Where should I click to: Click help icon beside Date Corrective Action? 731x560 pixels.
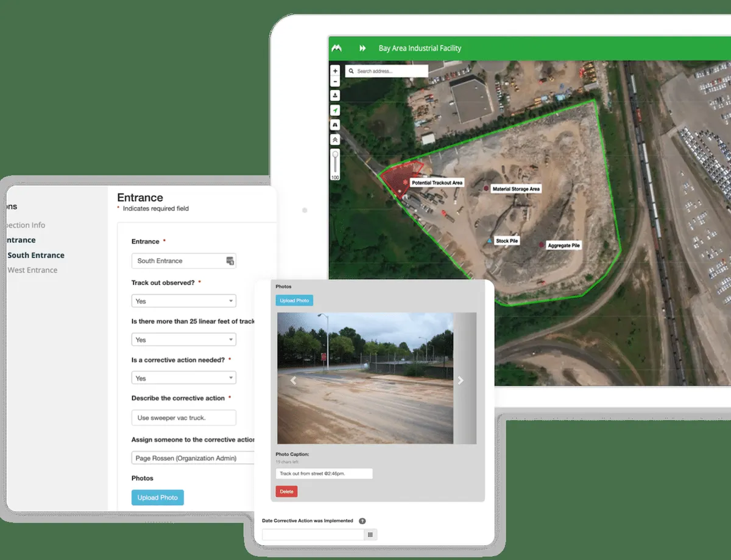(x=362, y=521)
